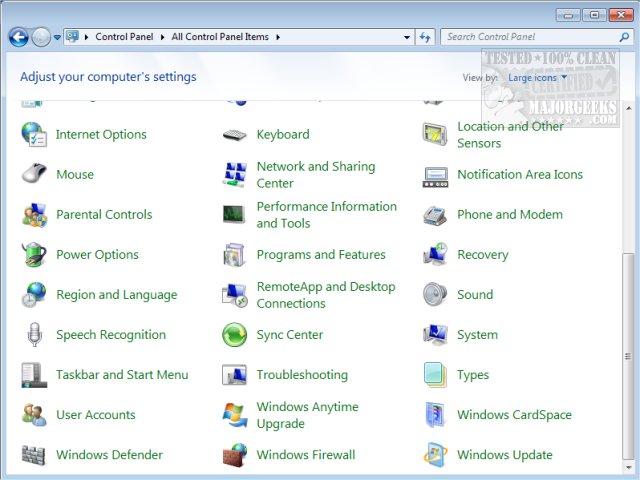Open the System link
Viewport: 640px width, 480px height.
[x=477, y=335]
